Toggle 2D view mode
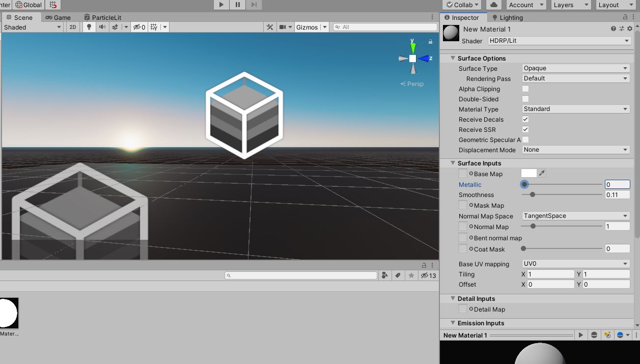This screenshot has width=640, height=364. (x=72, y=27)
